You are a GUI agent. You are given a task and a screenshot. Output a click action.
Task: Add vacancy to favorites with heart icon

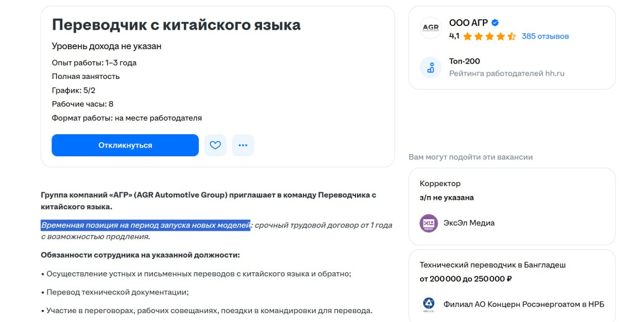215,145
